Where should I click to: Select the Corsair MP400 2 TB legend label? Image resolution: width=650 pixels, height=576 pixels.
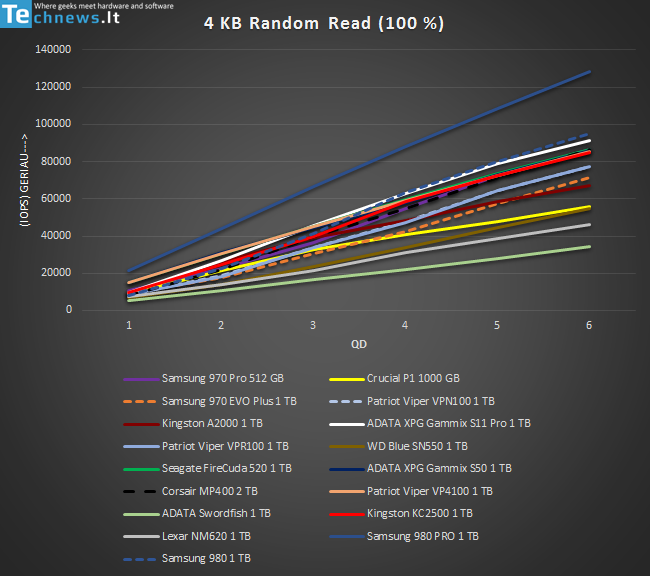click(x=210, y=491)
